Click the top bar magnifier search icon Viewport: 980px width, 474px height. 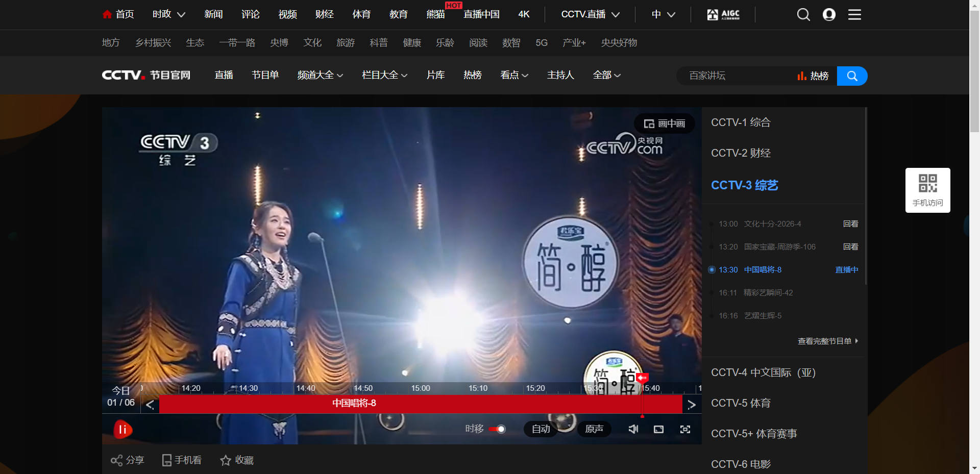[803, 15]
